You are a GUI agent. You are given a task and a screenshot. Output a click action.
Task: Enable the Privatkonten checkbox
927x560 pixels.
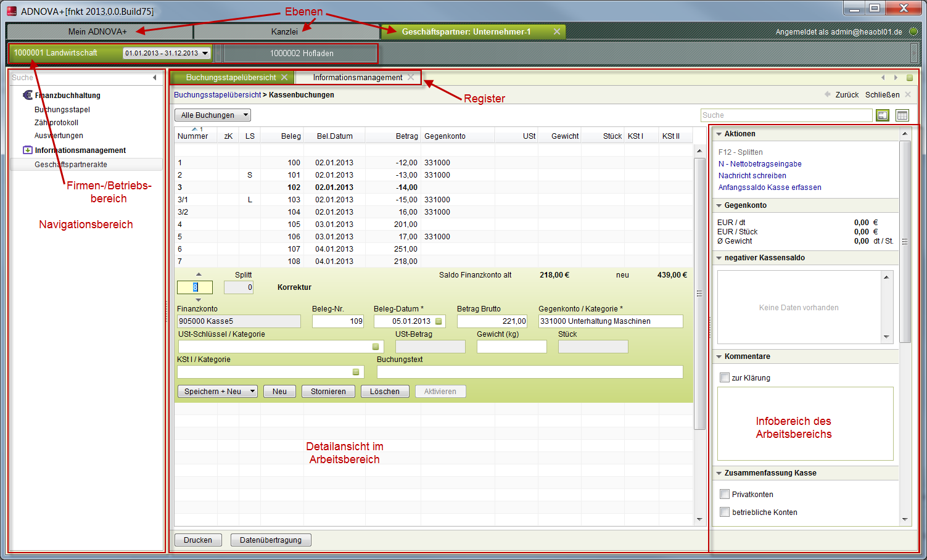point(725,494)
